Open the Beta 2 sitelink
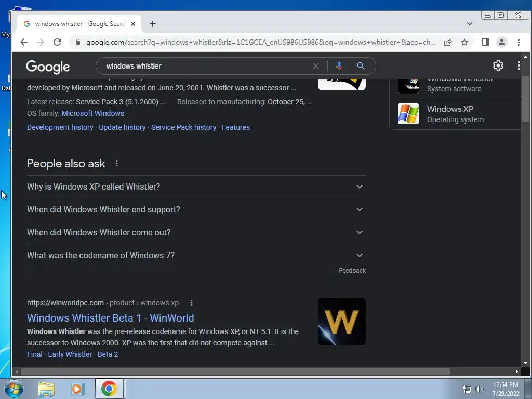Image resolution: width=532 pixels, height=399 pixels. coord(108,354)
